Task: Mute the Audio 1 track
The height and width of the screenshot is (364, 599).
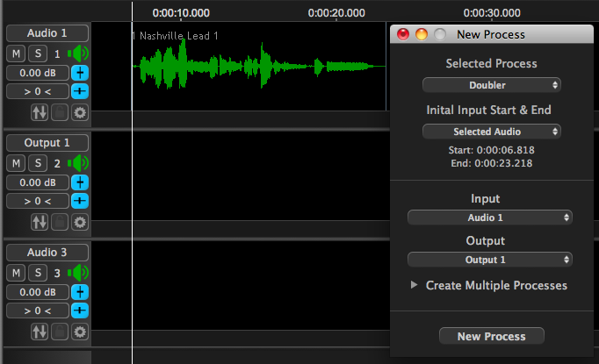Action: pyautogui.click(x=17, y=54)
